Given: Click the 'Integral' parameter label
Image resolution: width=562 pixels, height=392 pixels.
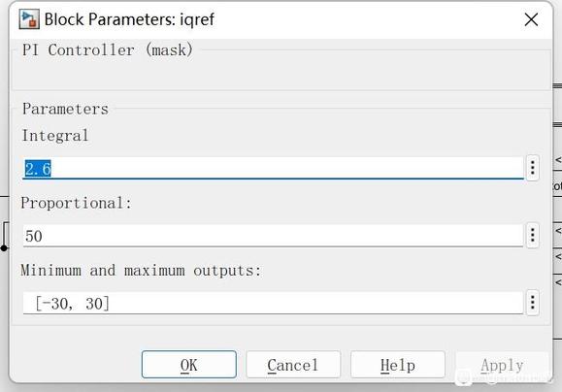Looking at the screenshot, I should (55, 136).
